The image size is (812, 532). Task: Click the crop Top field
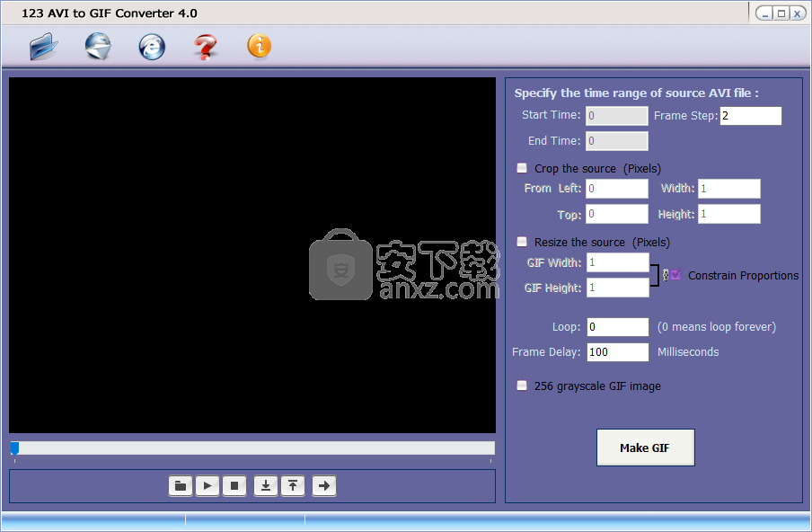617,214
